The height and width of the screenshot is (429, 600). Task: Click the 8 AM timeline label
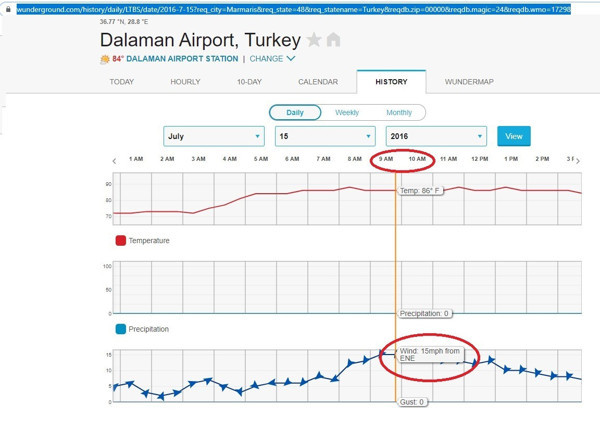[x=354, y=159]
